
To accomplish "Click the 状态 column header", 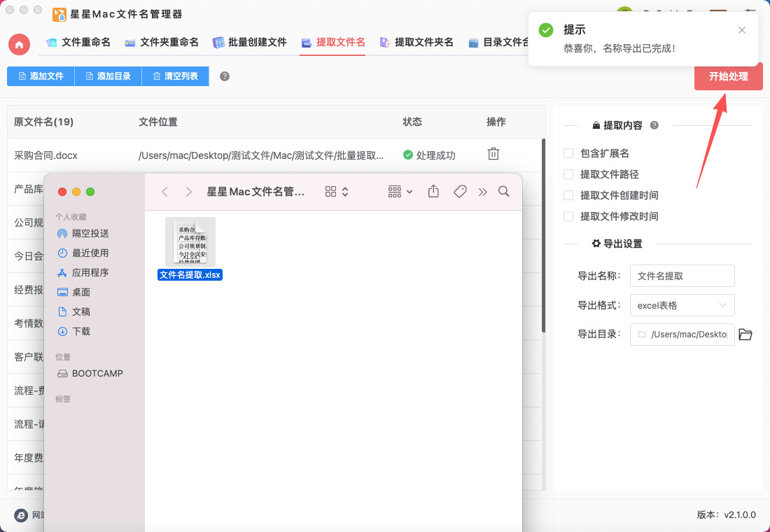I will point(412,122).
